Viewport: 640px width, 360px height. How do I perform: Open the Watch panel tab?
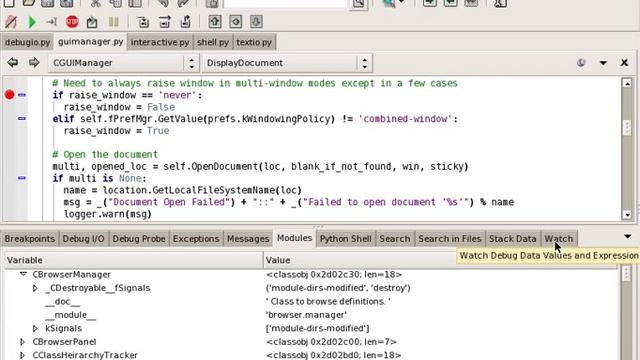click(558, 239)
